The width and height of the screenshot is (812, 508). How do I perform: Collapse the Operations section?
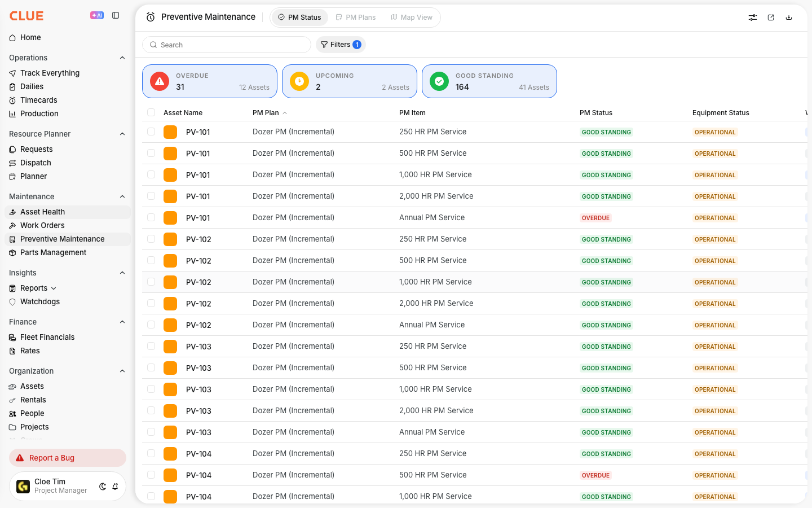pyautogui.click(x=122, y=58)
